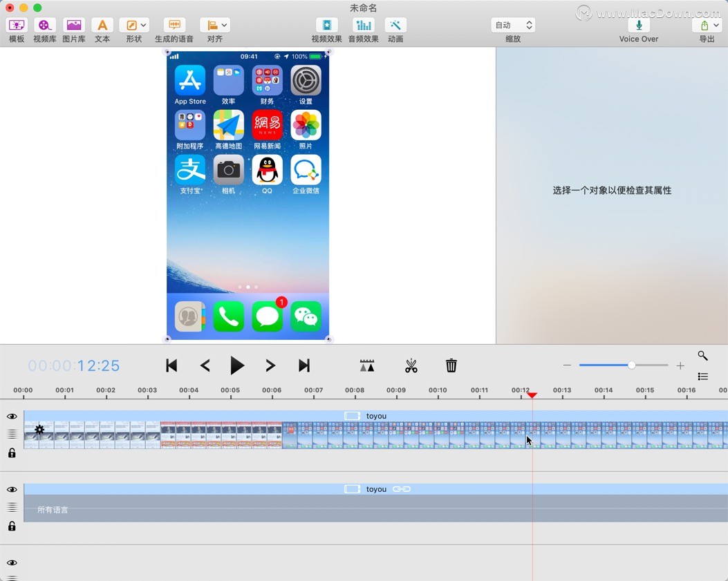This screenshot has height=581, width=728.
Task: Open the 音频效果 audio effects panel
Action: 364,26
